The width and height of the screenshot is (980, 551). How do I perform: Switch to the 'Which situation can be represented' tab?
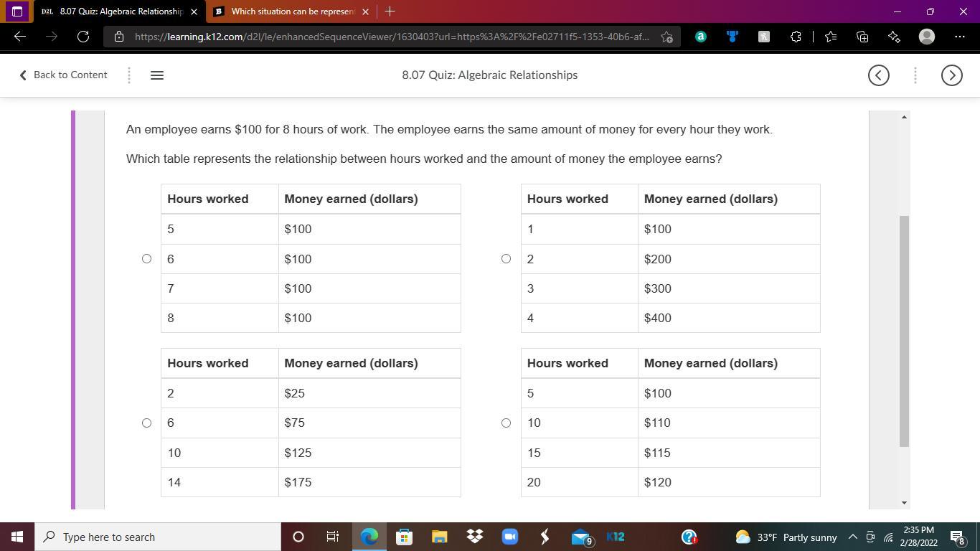pyautogui.click(x=292, y=11)
